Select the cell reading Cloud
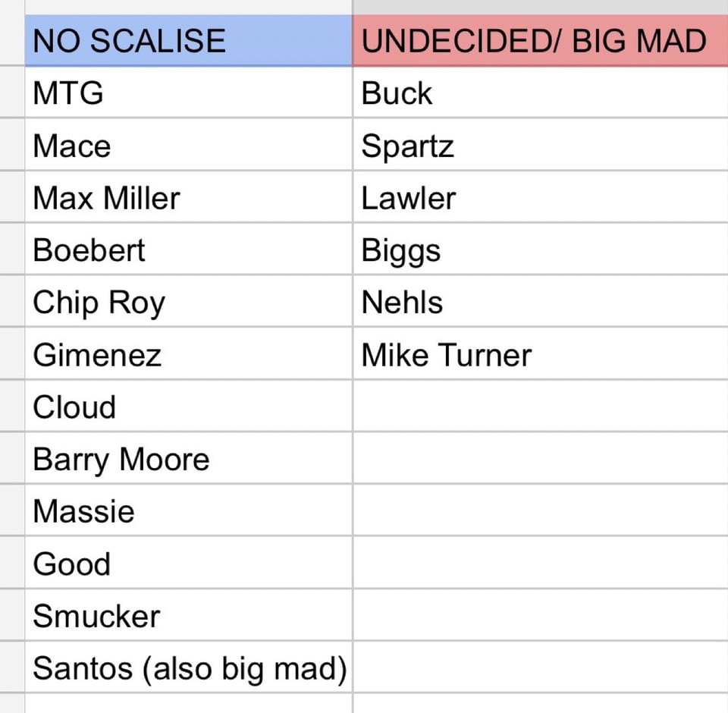The width and height of the screenshot is (728, 713). coord(188,407)
